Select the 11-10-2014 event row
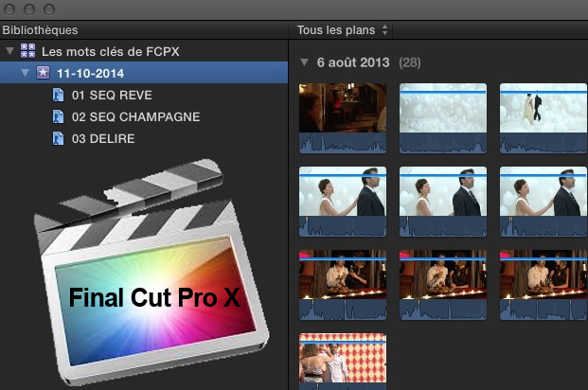 (x=144, y=73)
